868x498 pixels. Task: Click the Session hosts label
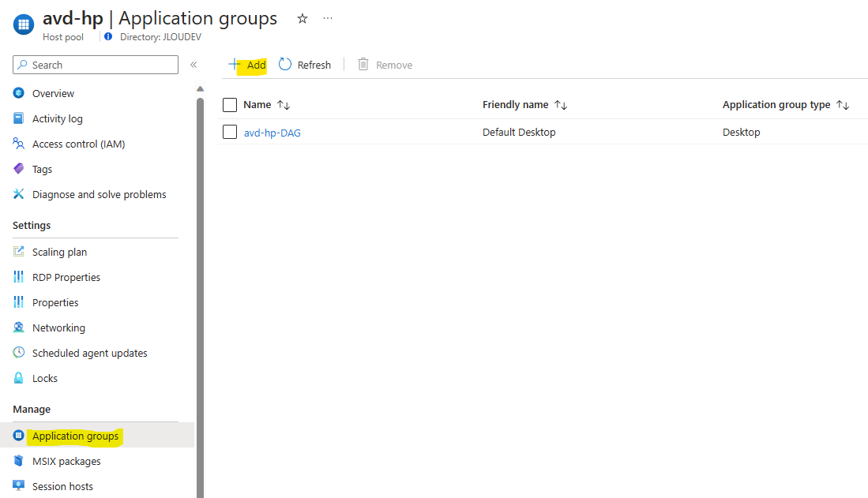pos(62,486)
